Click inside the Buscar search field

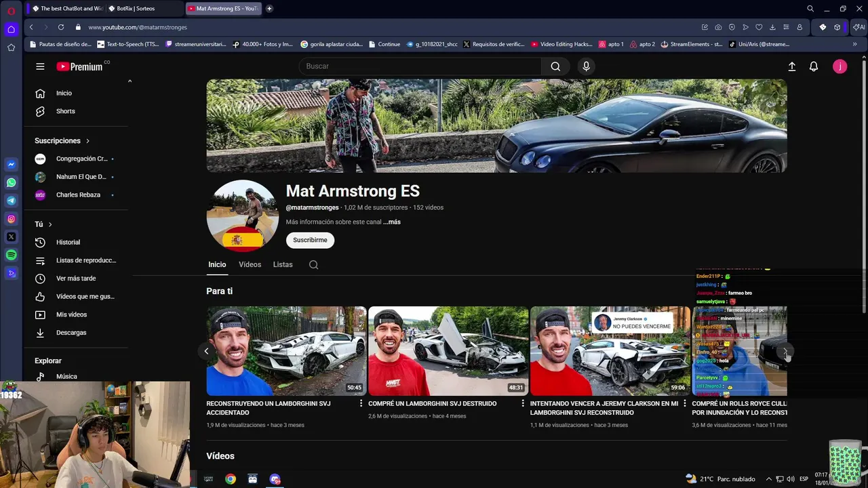pos(420,66)
